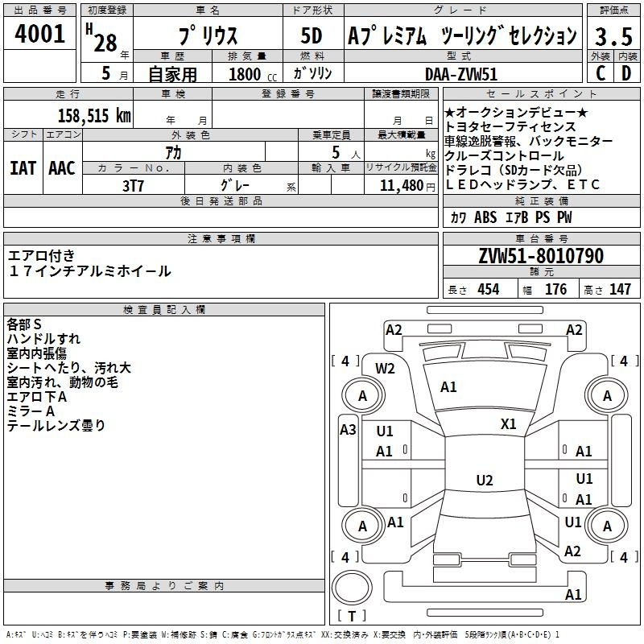The height and width of the screenshot is (644, 644).
Task: Select the 純正装備 section header
Action: coord(541,200)
